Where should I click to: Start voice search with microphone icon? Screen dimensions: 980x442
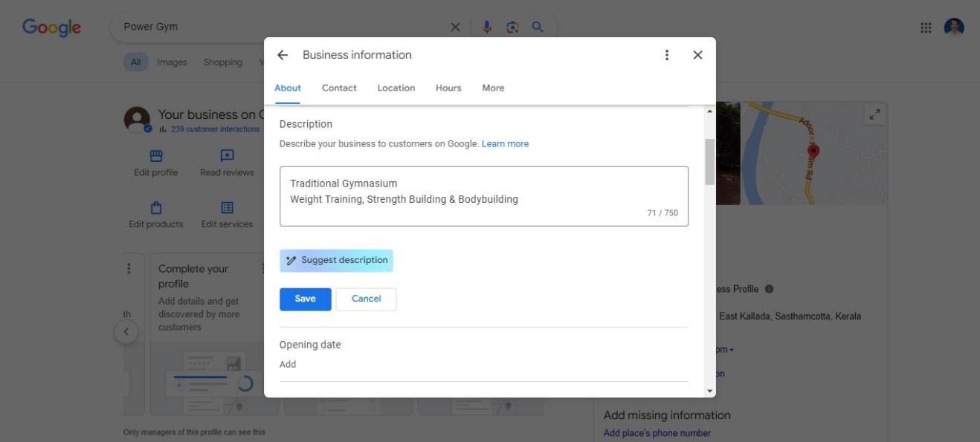pos(487,27)
